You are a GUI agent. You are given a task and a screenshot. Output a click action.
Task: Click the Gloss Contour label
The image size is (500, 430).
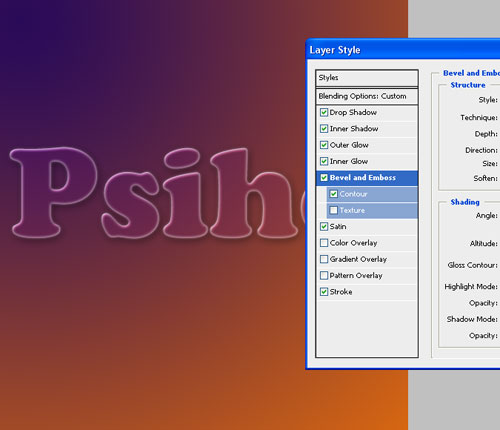pos(473,265)
